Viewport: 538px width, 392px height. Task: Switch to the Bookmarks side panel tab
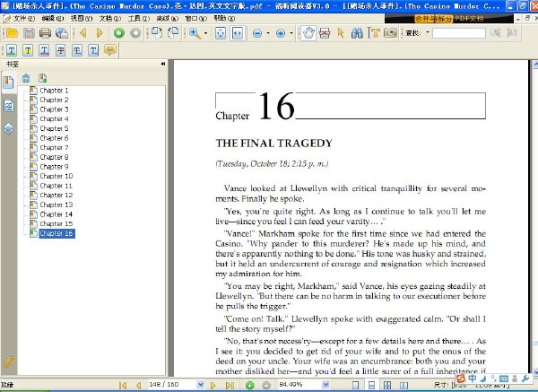[x=9, y=83]
